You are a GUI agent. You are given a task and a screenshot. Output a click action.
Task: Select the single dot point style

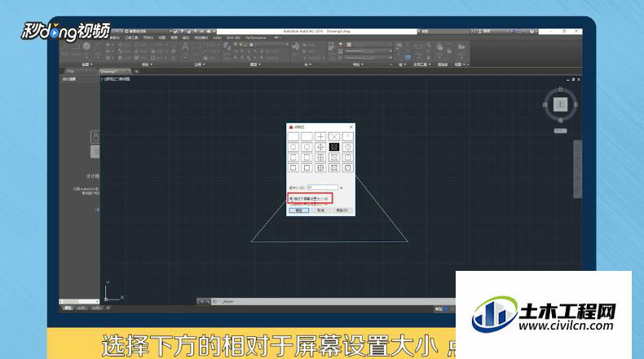(293, 136)
